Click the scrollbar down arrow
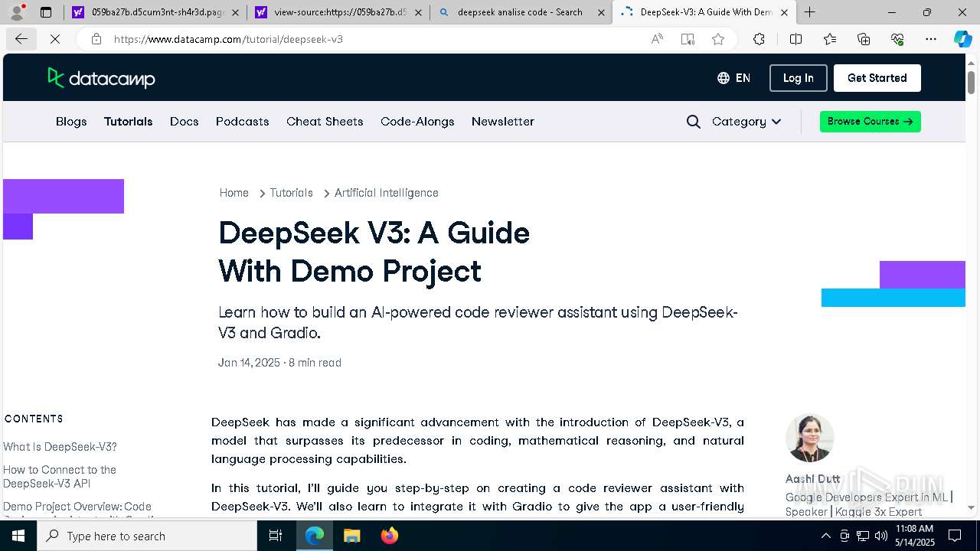 coord(971,507)
